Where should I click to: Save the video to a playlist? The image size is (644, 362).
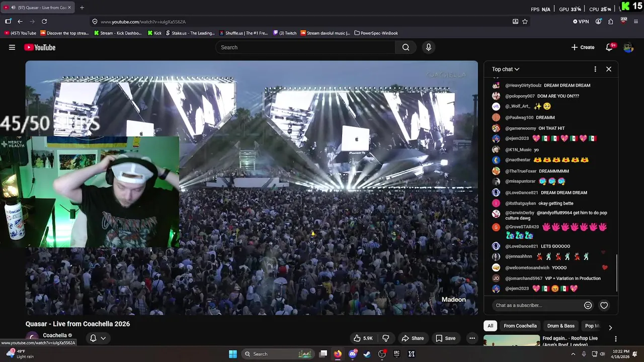coord(445,338)
